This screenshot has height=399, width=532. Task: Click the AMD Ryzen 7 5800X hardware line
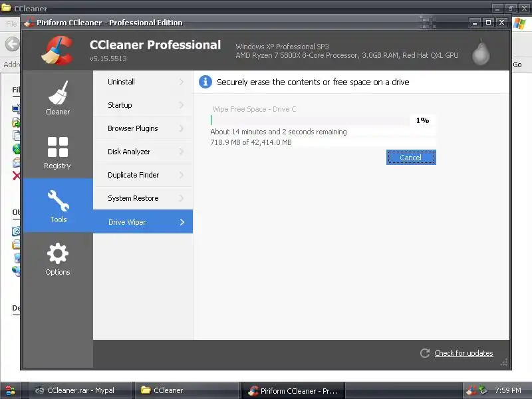pyautogui.click(x=347, y=55)
